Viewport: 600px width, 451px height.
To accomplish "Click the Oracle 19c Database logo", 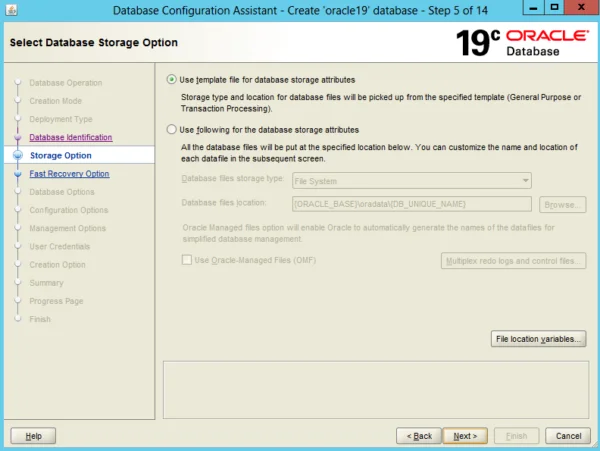I will (x=523, y=43).
